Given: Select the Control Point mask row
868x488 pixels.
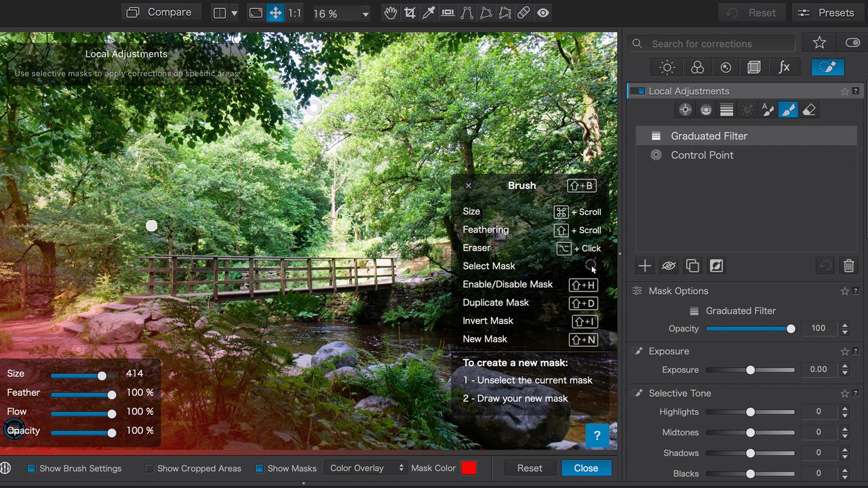Looking at the screenshot, I should (x=747, y=155).
